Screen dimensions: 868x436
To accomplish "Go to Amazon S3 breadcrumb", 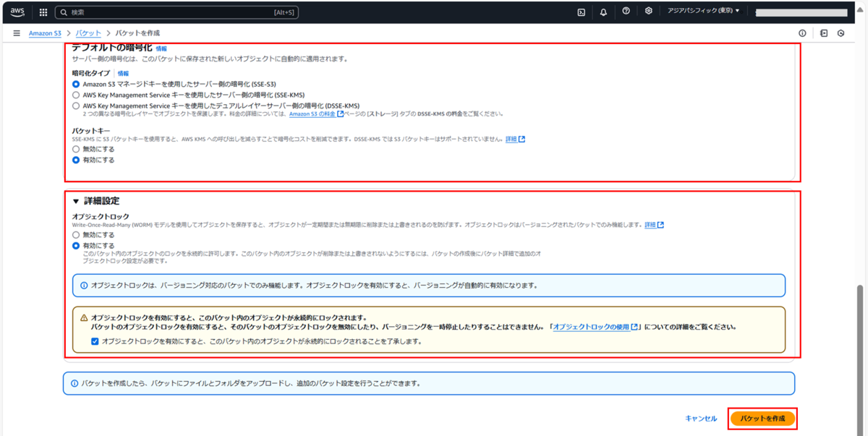I will 45,33.
